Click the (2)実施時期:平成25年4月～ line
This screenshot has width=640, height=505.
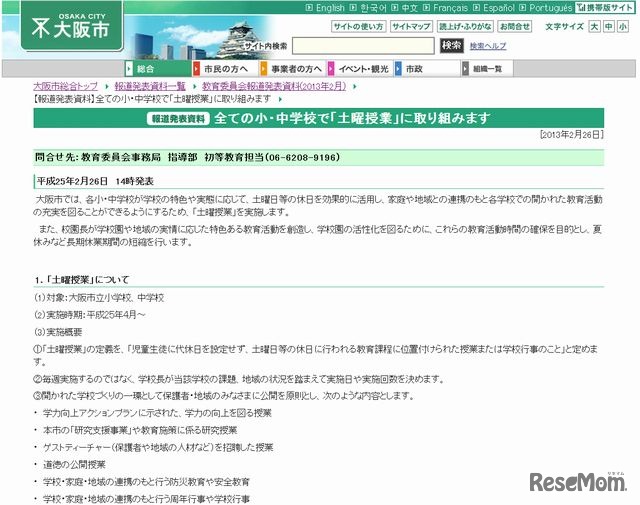tap(89, 315)
